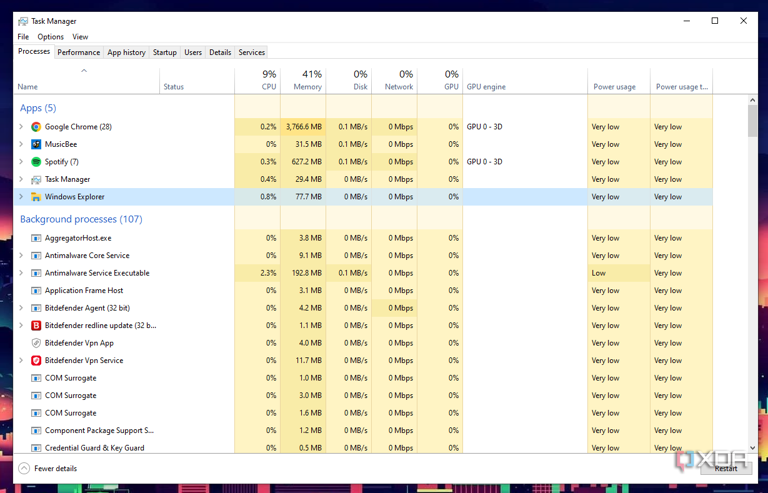Expand the Windows Explorer process group
The height and width of the screenshot is (493, 768).
tap(21, 197)
